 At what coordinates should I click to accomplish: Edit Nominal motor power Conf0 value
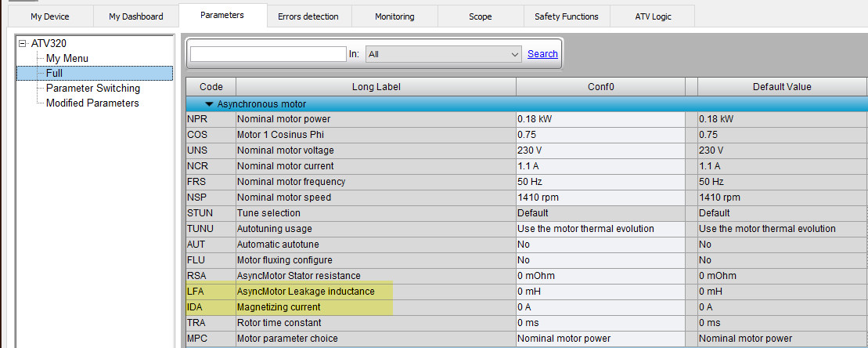(600, 119)
